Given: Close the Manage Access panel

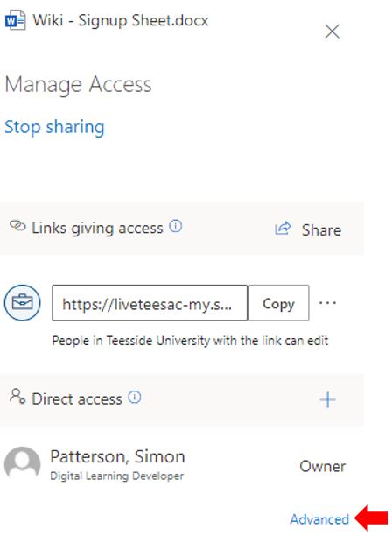Looking at the screenshot, I should coord(332,32).
